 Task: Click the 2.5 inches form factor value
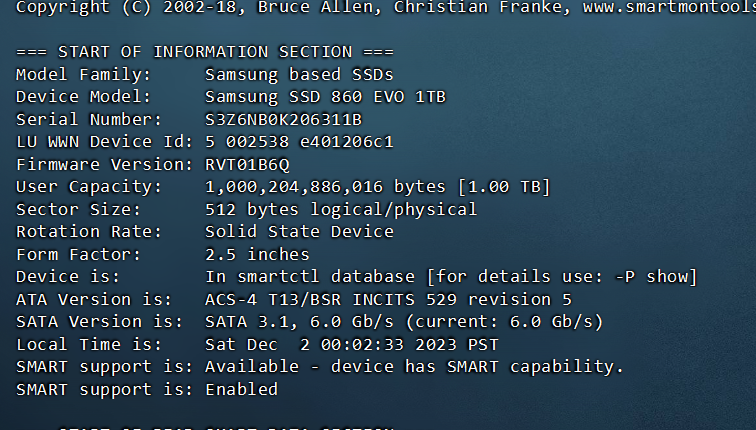[x=257, y=254]
